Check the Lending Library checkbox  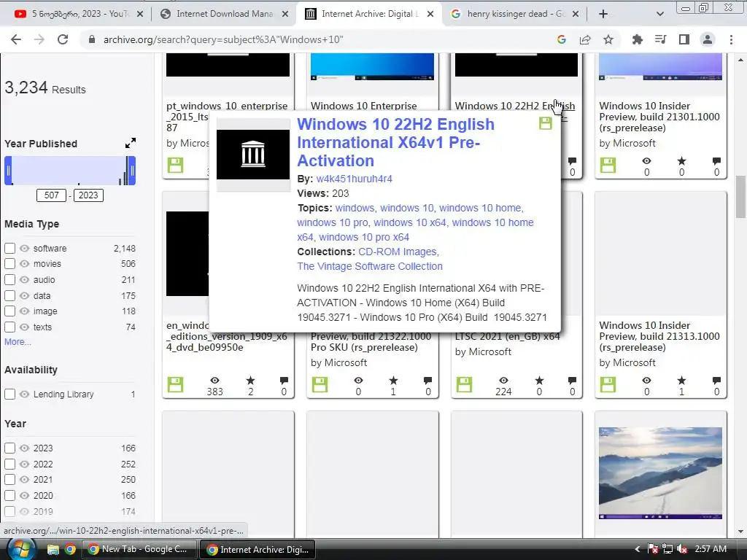pyautogui.click(x=10, y=394)
